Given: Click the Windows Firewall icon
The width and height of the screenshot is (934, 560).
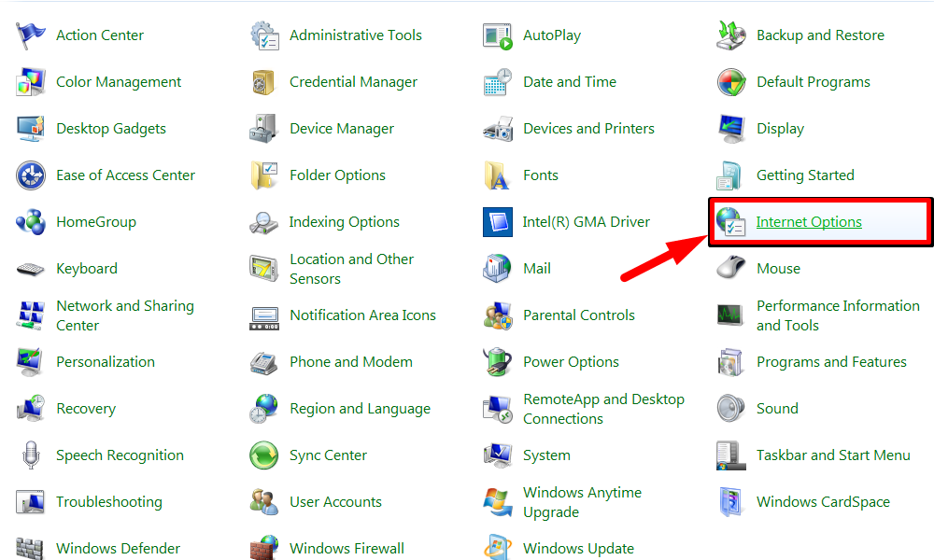Looking at the screenshot, I should pyautogui.click(x=264, y=547).
